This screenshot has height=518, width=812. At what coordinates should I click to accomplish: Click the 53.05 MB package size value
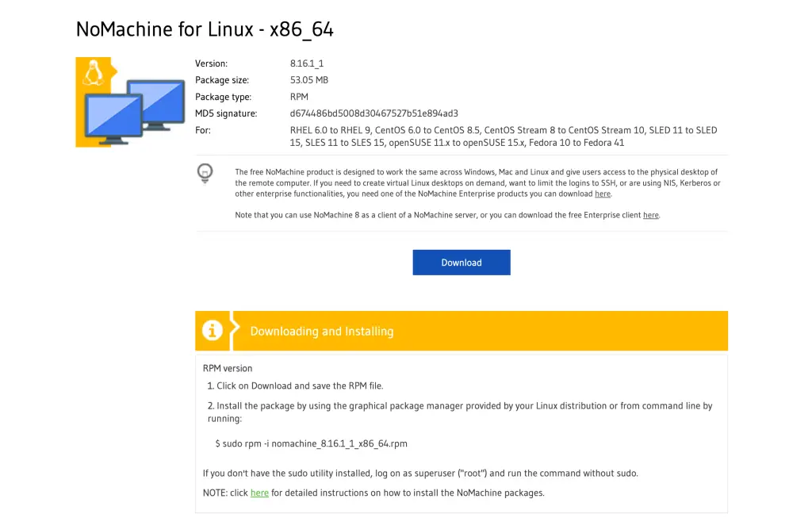309,80
